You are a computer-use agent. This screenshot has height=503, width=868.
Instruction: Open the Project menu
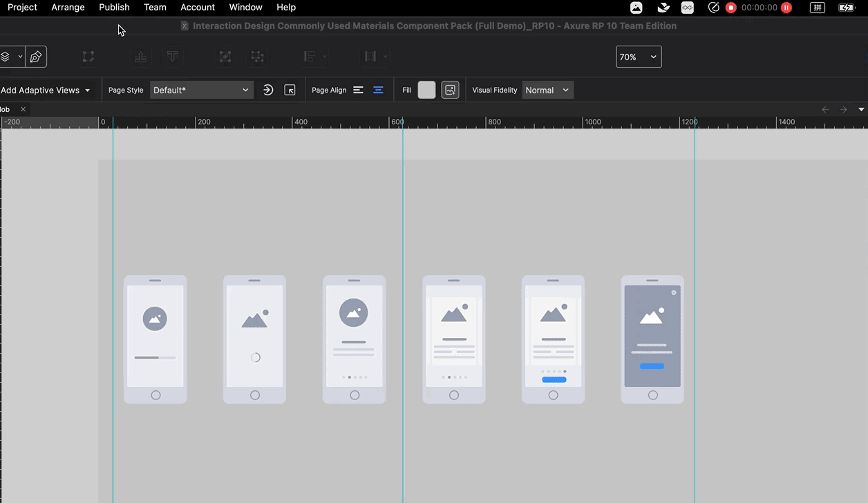pyautogui.click(x=22, y=7)
